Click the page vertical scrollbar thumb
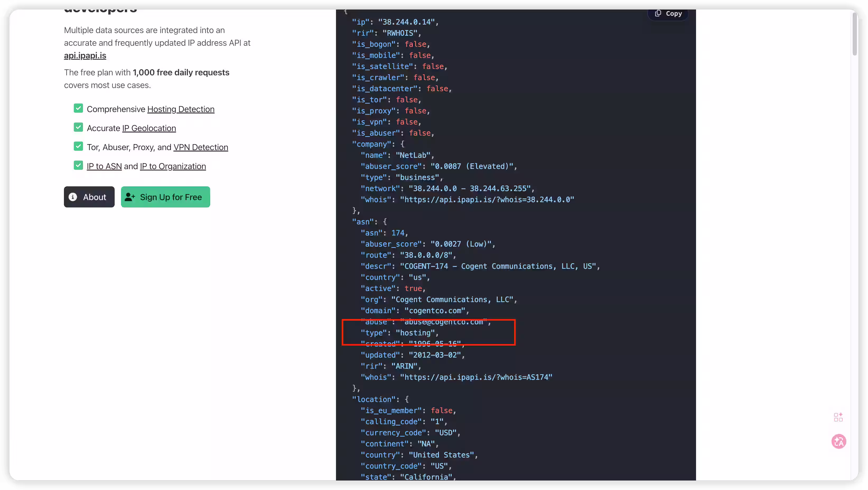868x490 pixels. pos(854,34)
